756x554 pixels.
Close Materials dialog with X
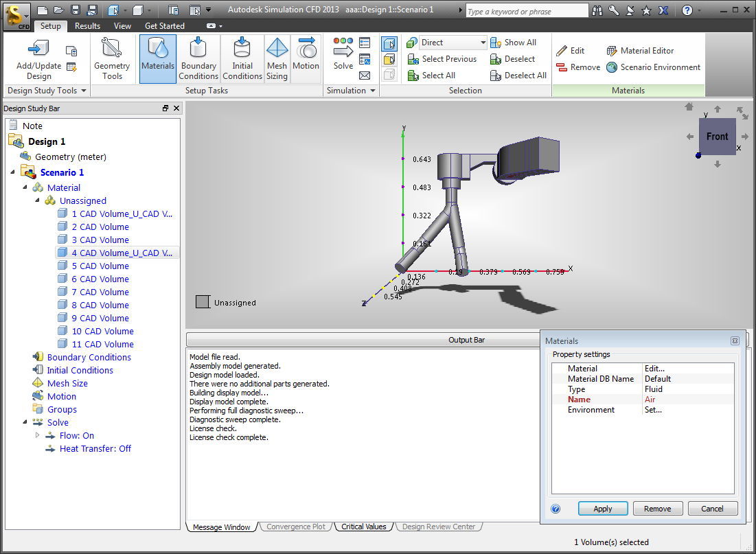coord(735,341)
